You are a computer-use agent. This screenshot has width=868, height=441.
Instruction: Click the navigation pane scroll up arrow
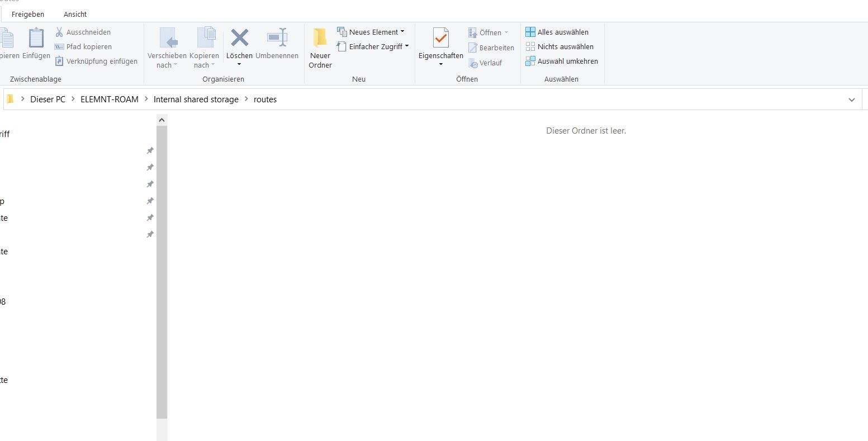tap(162, 120)
